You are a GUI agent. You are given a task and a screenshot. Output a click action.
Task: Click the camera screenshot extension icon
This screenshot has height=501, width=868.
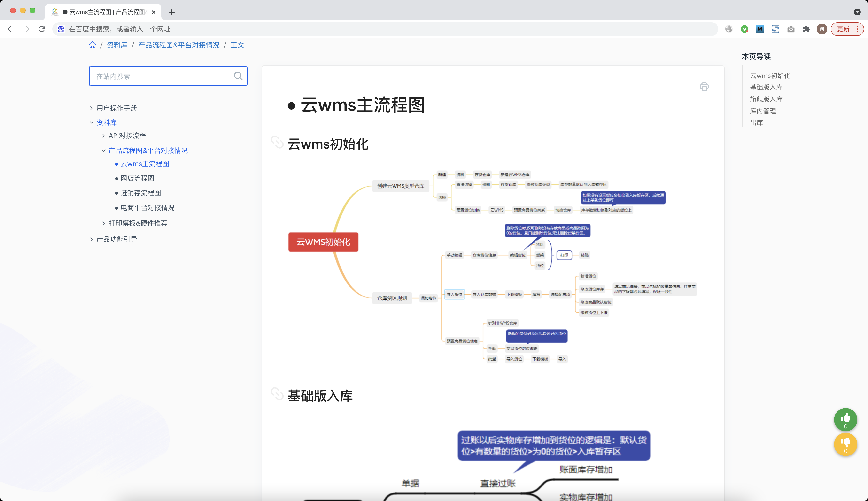click(x=791, y=29)
